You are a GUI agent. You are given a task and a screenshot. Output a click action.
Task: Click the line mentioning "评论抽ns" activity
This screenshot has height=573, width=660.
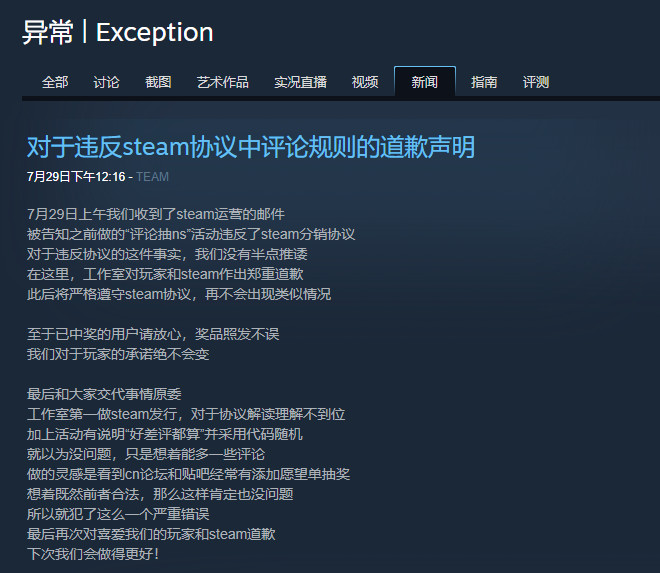click(x=191, y=234)
